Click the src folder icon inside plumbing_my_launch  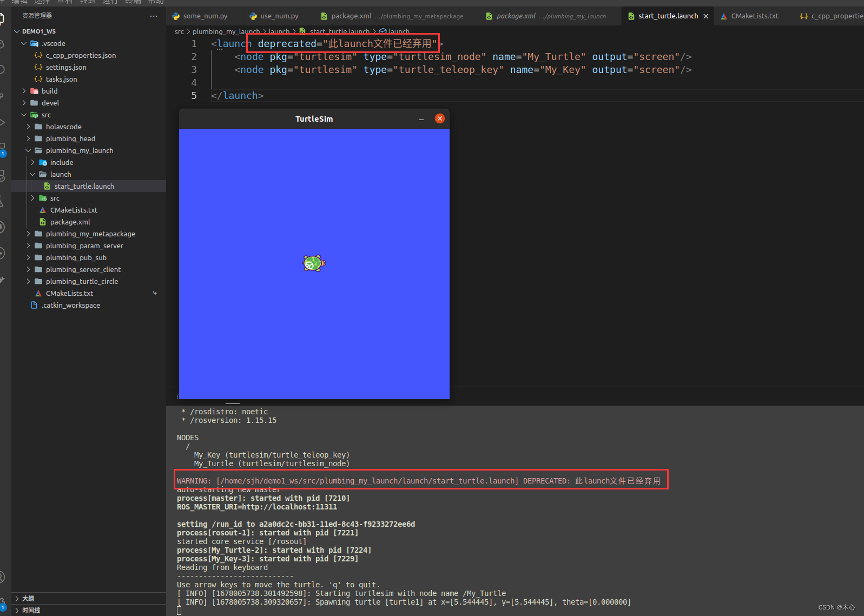pyautogui.click(x=43, y=198)
